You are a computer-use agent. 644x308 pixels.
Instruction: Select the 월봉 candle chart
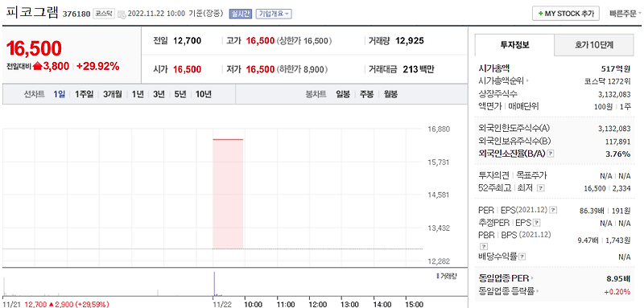click(x=390, y=94)
